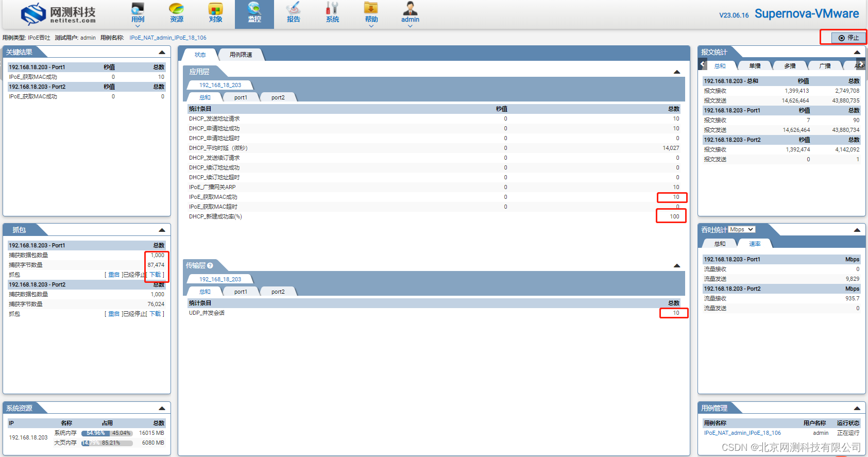The width and height of the screenshot is (868, 457).
Task: Click the help question mark beside 传输层
Action: coord(210,265)
